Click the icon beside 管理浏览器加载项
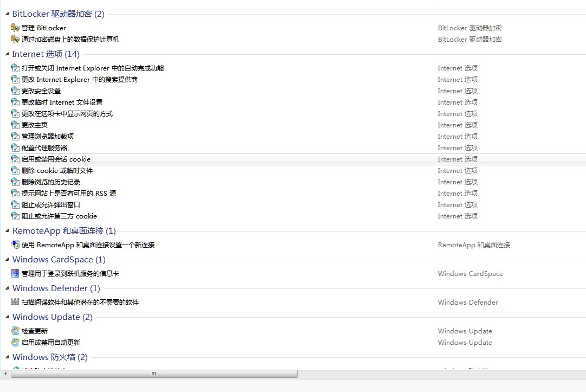This screenshot has width=586, height=392. [x=15, y=137]
